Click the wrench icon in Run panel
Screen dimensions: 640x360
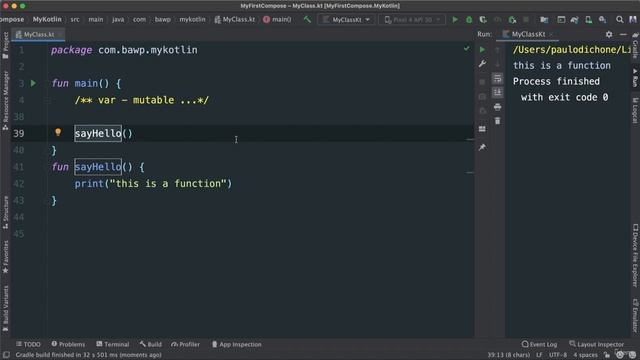[x=482, y=64]
